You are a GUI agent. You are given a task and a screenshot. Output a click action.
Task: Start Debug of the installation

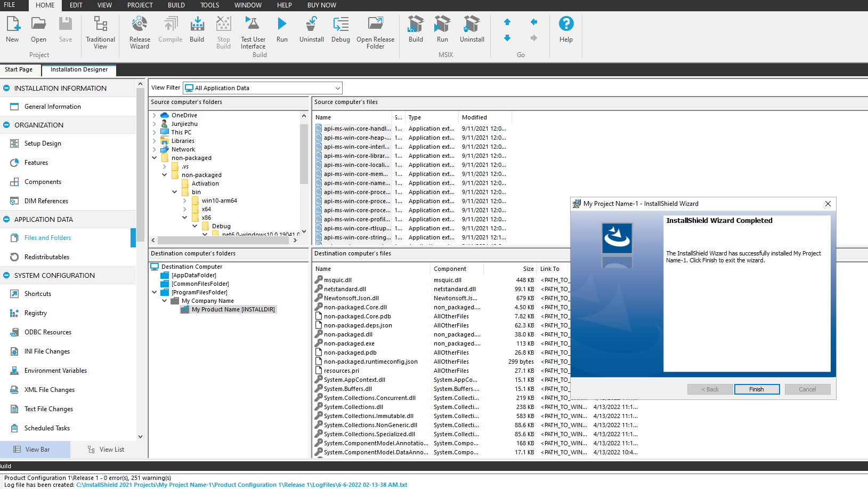pos(340,30)
